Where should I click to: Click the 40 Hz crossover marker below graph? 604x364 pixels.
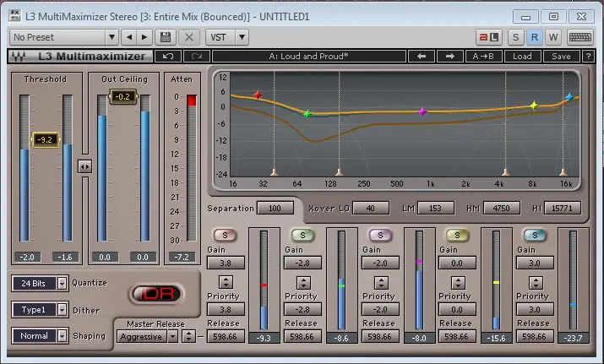[x=275, y=171]
